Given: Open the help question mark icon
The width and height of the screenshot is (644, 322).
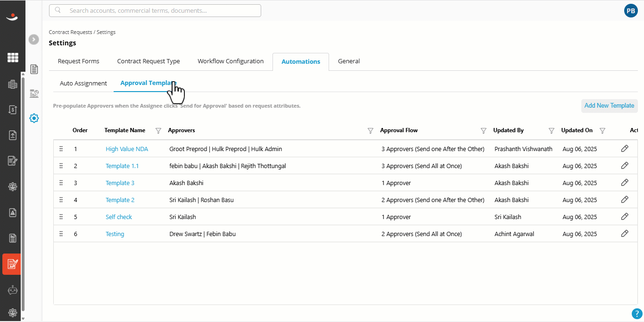Looking at the screenshot, I should click(x=637, y=314).
